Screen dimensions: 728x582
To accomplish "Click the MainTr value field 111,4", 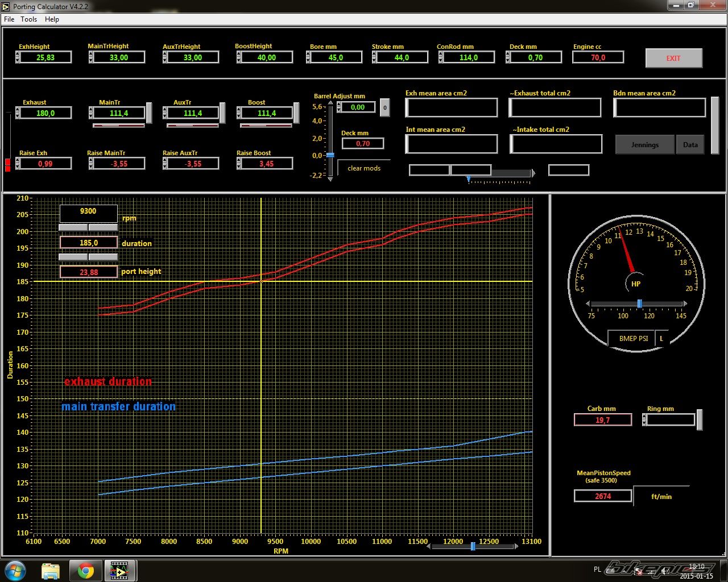I will pos(119,113).
